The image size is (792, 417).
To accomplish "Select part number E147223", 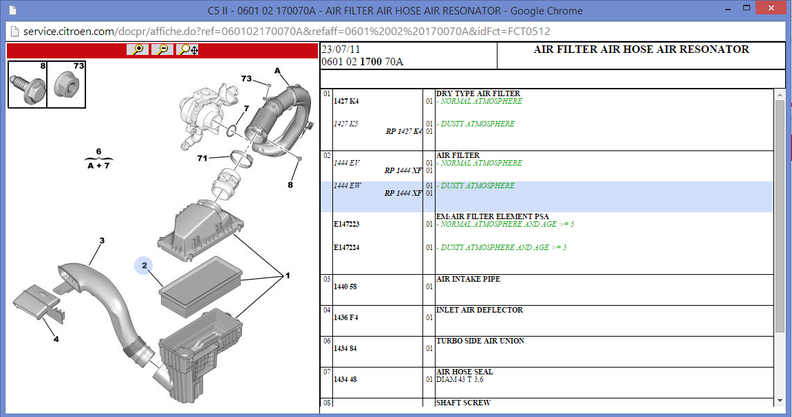I will 346,224.
